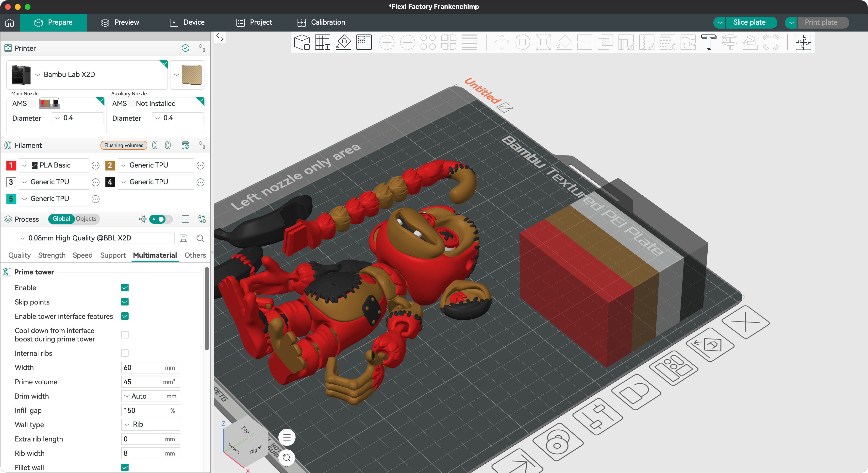Switch Process scope to Global

[x=61, y=219]
